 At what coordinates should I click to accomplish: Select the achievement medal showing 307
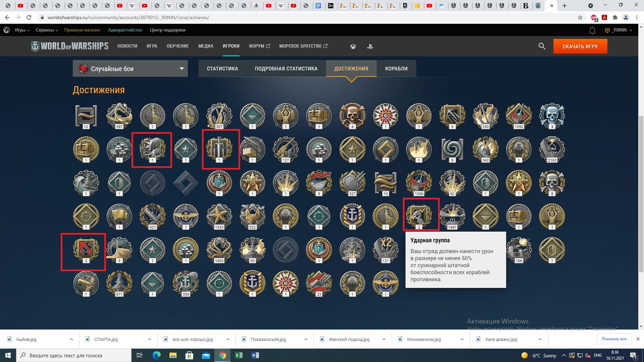[219, 116]
